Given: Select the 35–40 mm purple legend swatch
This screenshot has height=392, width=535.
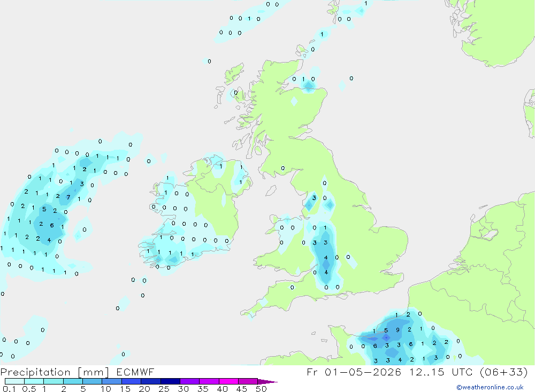Looking at the screenshot, I should point(209,381).
